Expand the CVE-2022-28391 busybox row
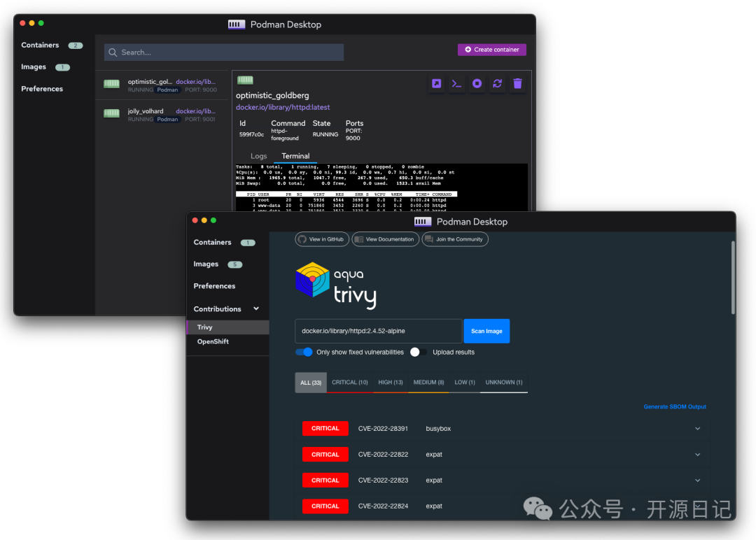This screenshot has height=540, width=756. pyautogui.click(x=697, y=429)
